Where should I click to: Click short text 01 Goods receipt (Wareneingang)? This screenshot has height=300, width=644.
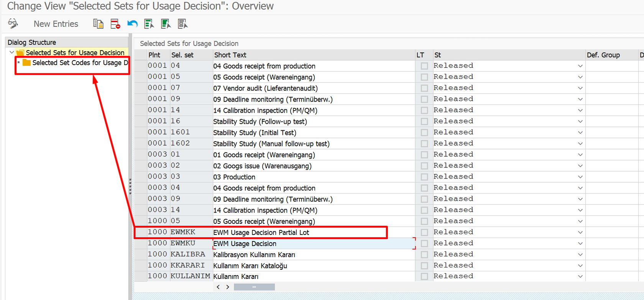(x=264, y=155)
